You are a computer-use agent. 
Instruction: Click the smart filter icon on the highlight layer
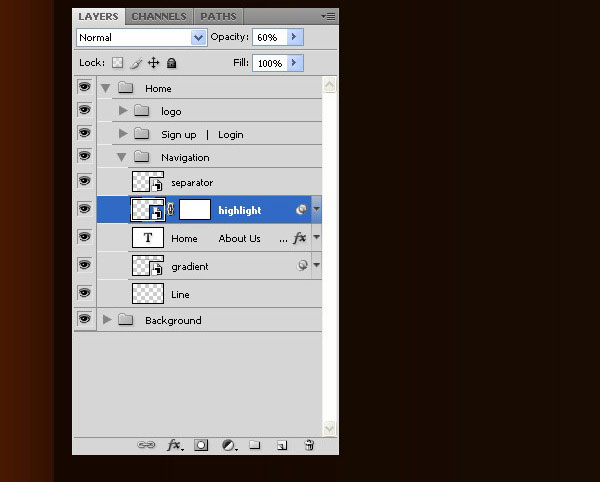click(x=302, y=209)
